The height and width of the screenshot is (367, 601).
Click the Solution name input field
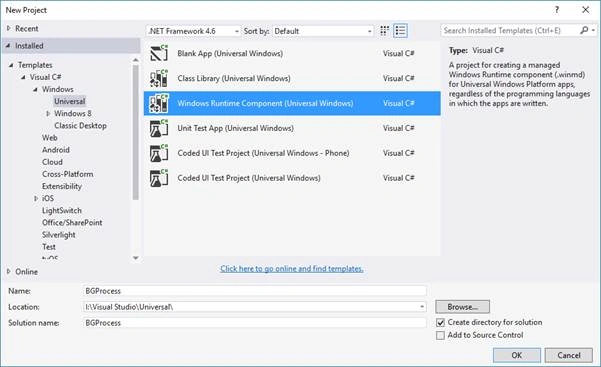255,323
